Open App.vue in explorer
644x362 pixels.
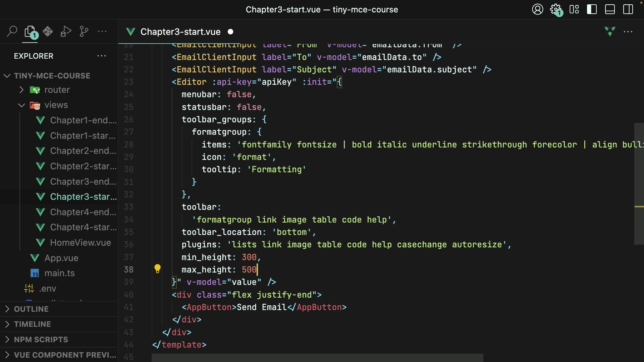[x=61, y=258]
